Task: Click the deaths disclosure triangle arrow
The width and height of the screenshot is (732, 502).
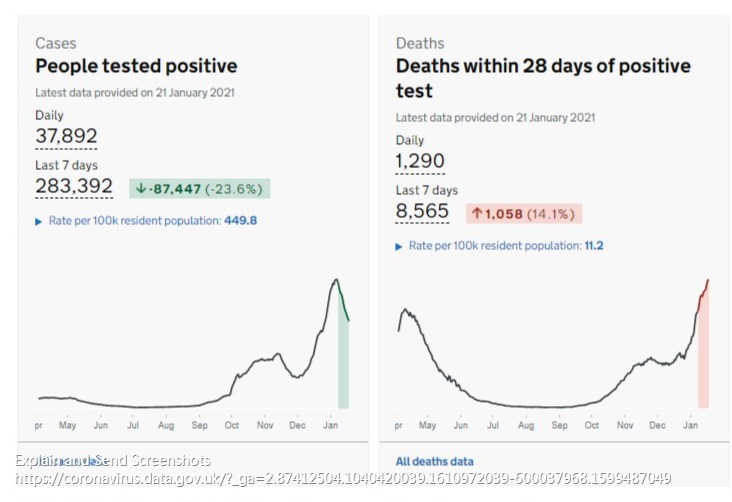Action: click(x=400, y=246)
